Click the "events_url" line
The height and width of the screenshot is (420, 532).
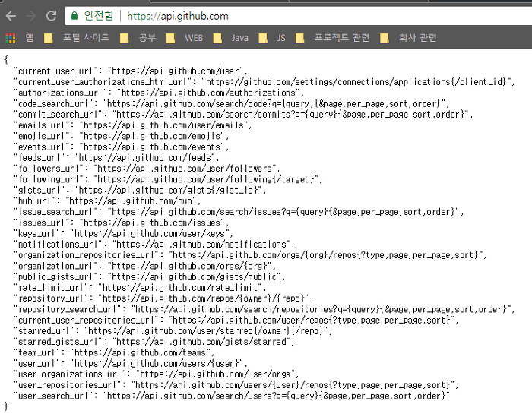click(x=122, y=147)
